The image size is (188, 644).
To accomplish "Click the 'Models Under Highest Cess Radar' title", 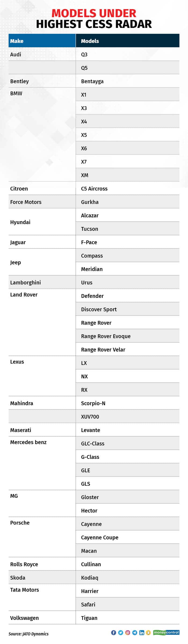I will [94, 19].
